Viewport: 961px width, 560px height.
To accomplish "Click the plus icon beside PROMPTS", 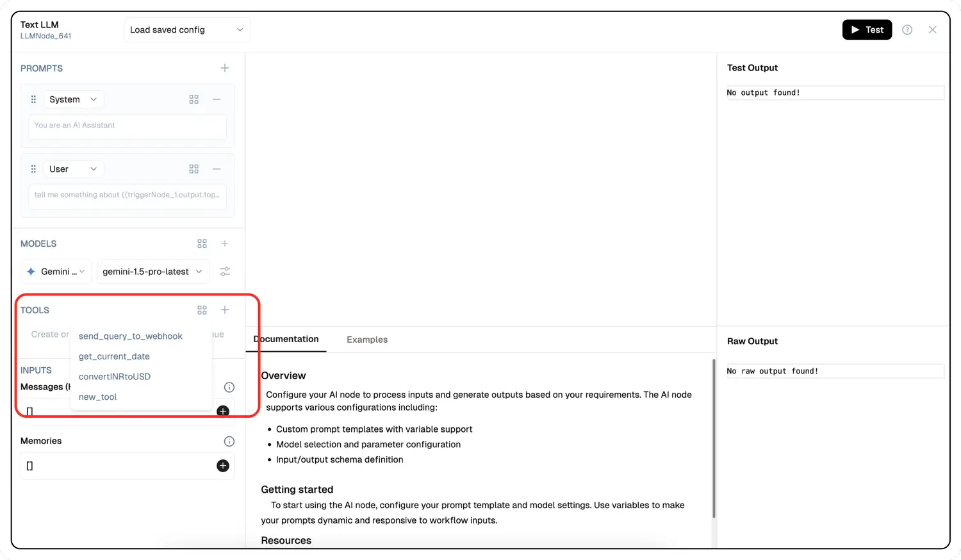I will [x=225, y=68].
